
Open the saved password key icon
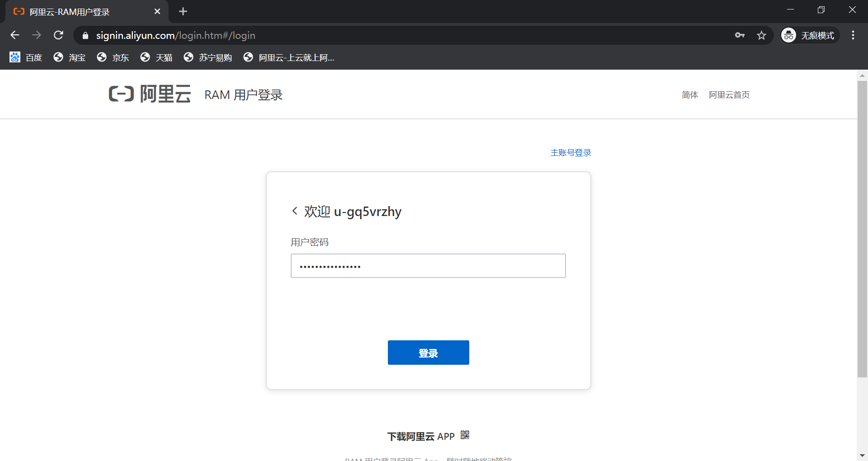[740, 35]
